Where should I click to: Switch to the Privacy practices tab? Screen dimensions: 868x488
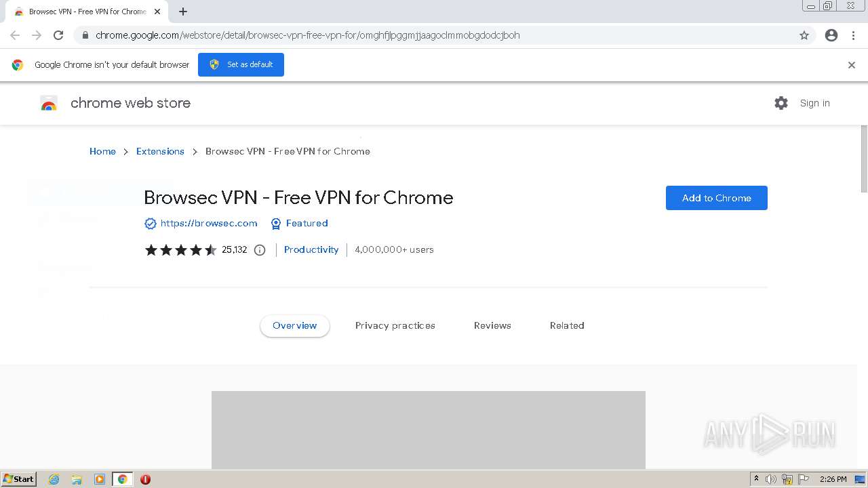(395, 326)
